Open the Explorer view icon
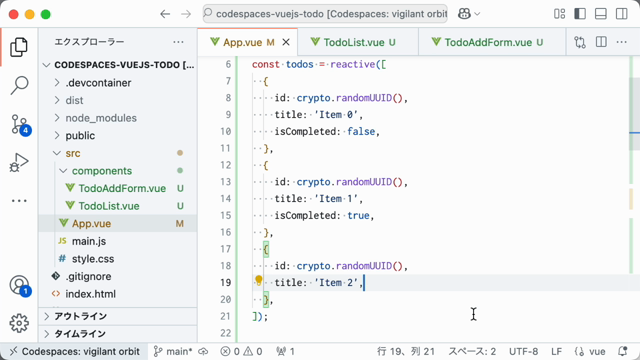640x360 pixels. pyautogui.click(x=19, y=47)
